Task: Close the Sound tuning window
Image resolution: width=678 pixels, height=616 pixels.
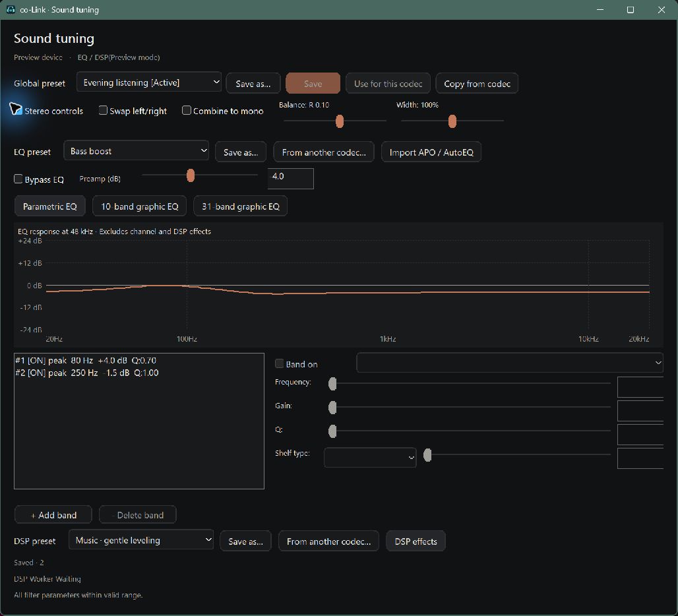Action: click(661, 9)
